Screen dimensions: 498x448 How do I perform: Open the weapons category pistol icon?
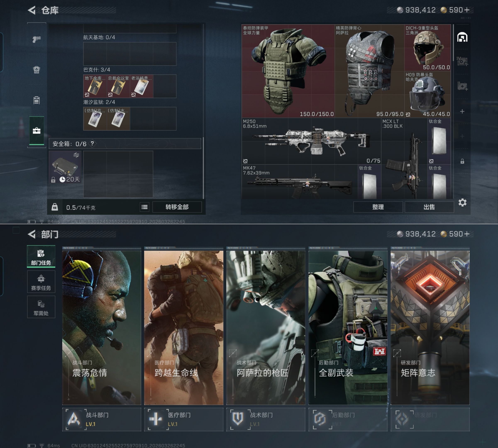tap(37, 39)
